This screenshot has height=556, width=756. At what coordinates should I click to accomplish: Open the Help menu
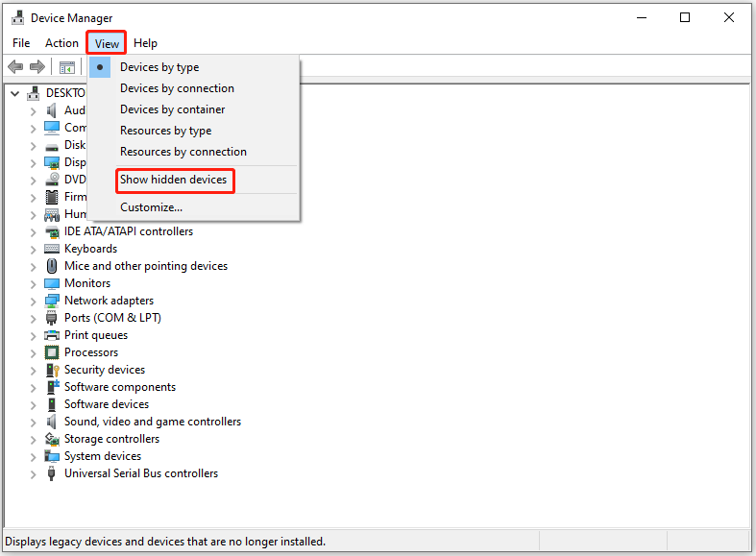145,43
